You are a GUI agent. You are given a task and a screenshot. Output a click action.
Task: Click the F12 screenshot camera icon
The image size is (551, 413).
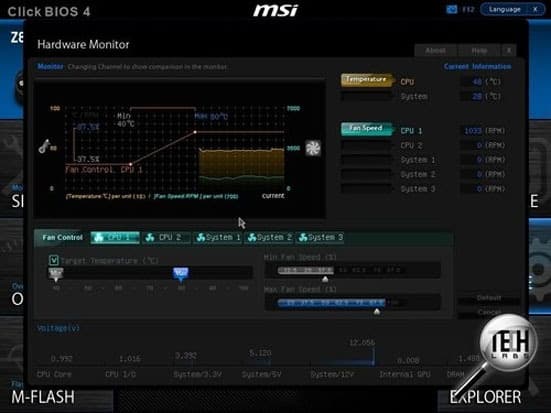[451, 9]
